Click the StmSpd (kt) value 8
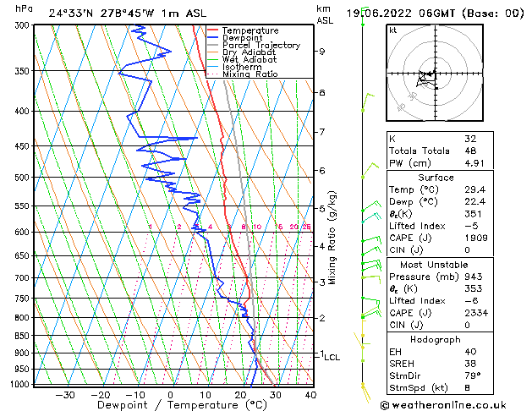Screen dimensions: 532x411 click(x=467, y=387)
